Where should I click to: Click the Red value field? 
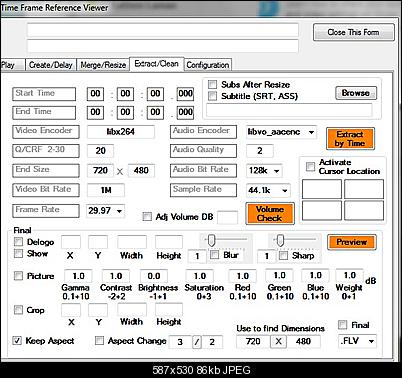pos(242,276)
